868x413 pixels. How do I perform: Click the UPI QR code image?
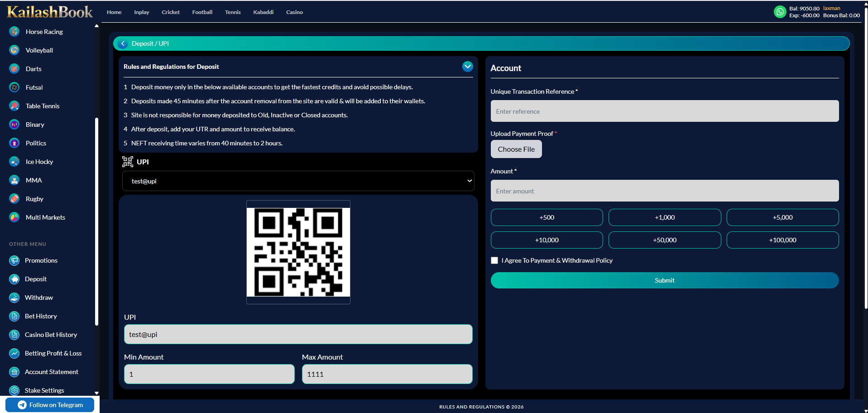tap(298, 252)
